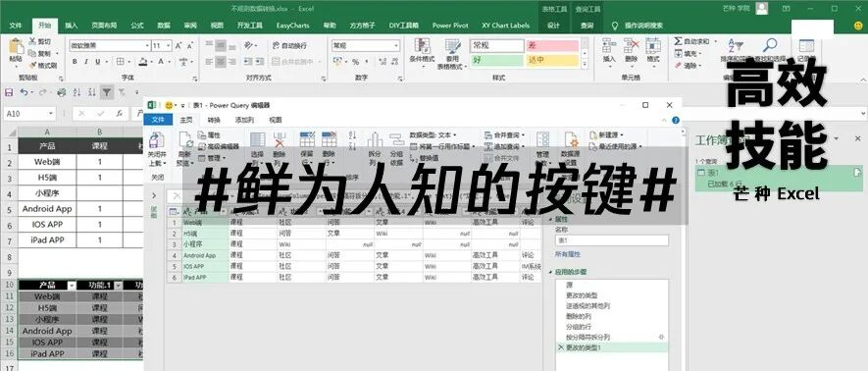868x371 pixels.
Task: Open the font size dropdown showing 11
Action: pyautogui.click(x=169, y=45)
